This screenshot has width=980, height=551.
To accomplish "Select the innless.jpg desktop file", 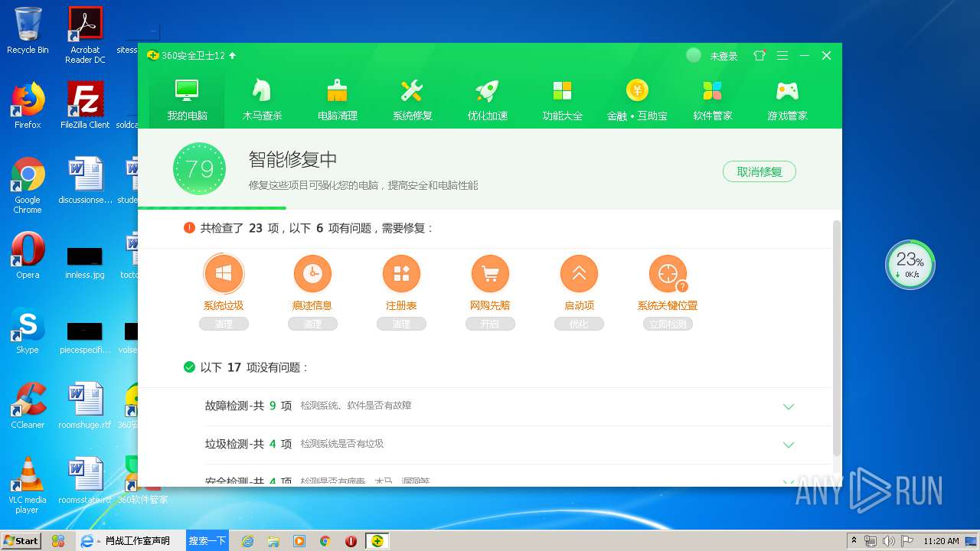I will 85,262.
